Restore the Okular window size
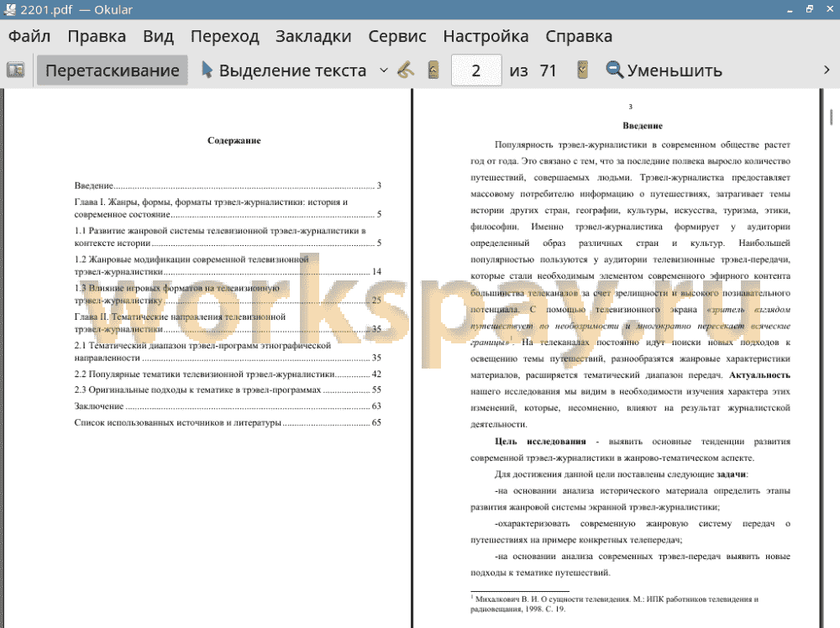Screen dimensions: 840x628 [810, 9]
